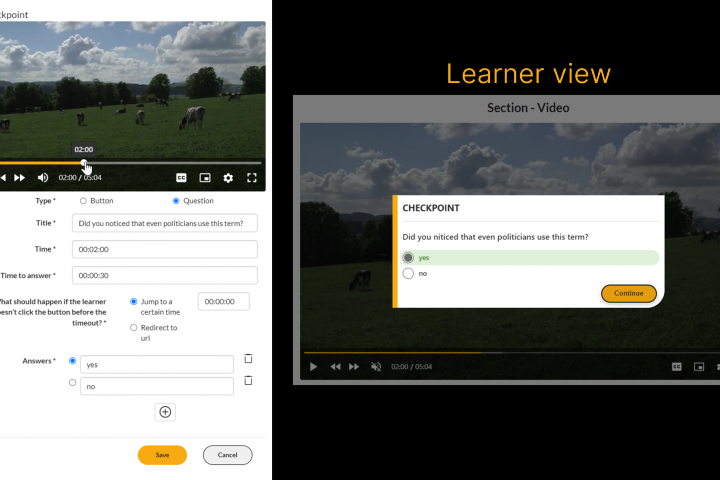Toggle closed captions in editor video
The image size is (720, 480).
click(181, 178)
